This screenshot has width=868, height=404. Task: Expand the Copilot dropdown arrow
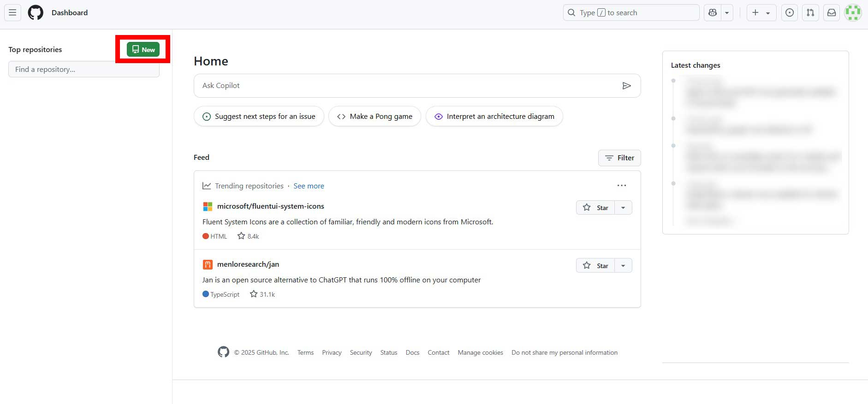(727, 12)
